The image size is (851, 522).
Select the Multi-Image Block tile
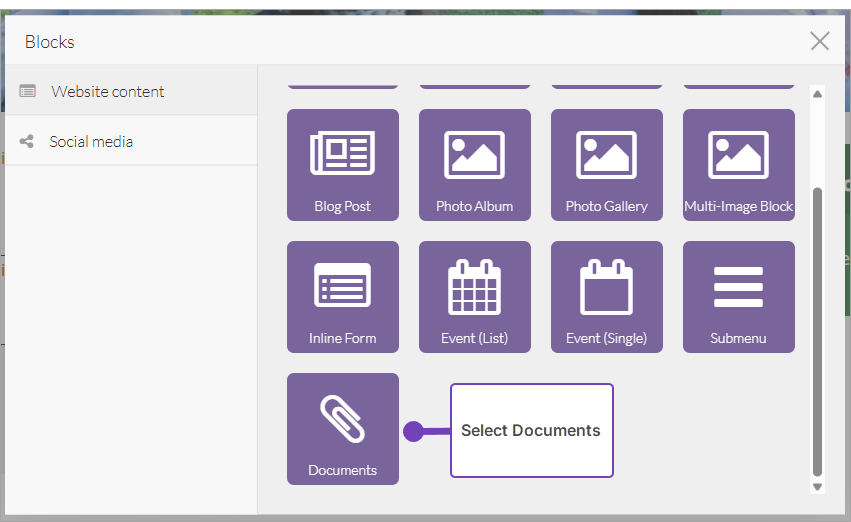pos(738,164)
